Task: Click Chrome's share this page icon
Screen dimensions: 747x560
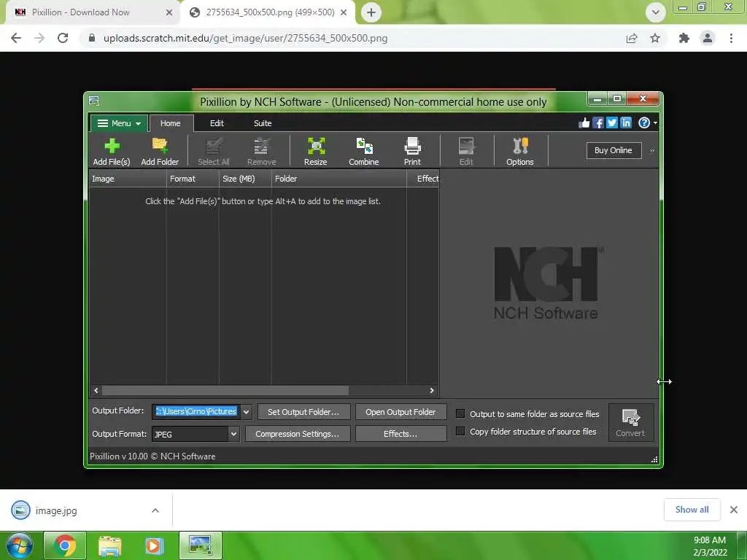Action: tap(632, 38)
